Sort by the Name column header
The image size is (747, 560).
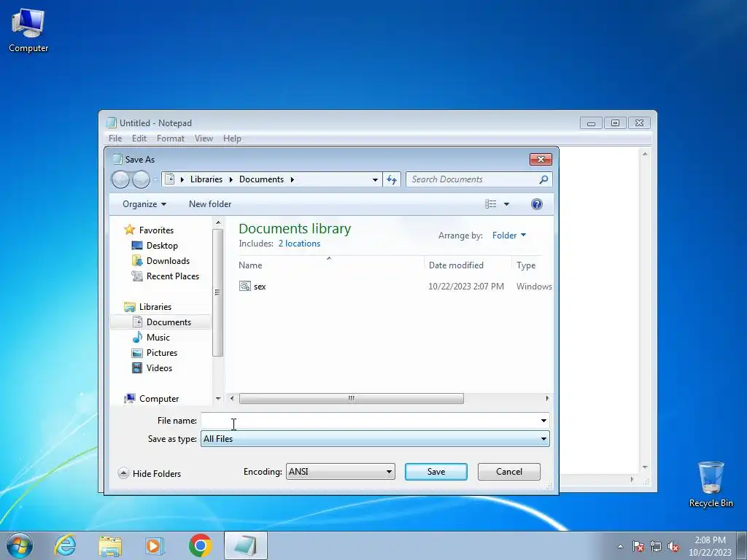point(331,265)
